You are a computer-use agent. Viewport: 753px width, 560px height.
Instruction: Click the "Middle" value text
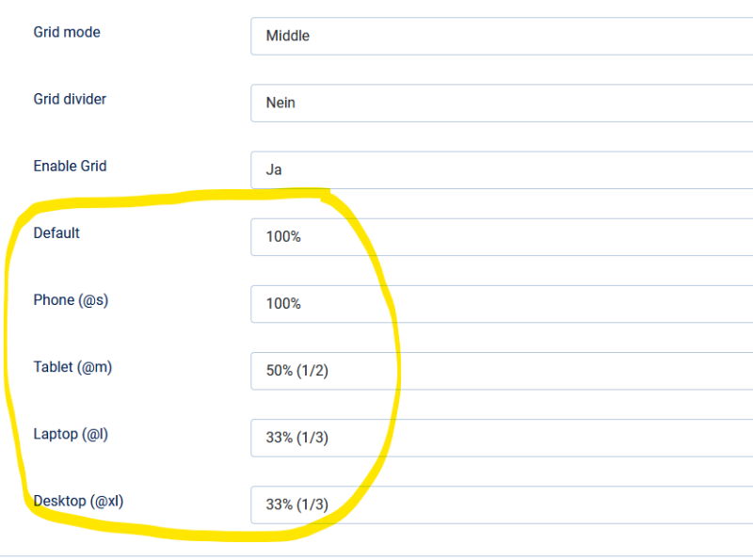(x=287, y=36)
